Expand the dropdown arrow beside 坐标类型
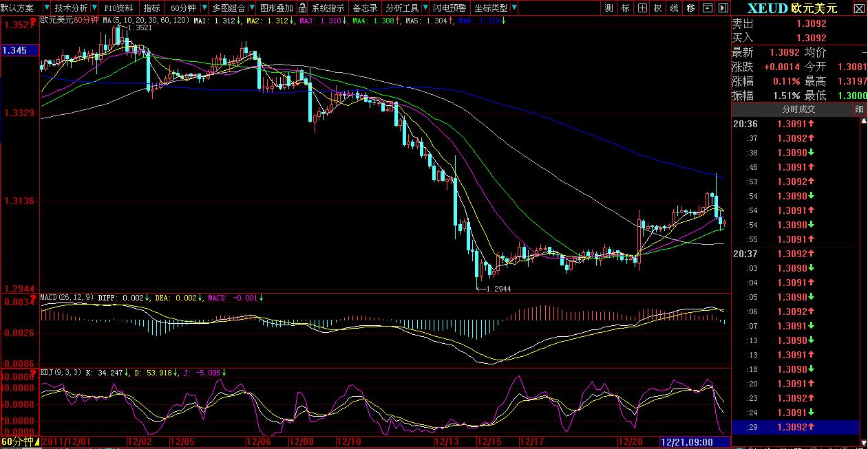 tap(513, 8)
